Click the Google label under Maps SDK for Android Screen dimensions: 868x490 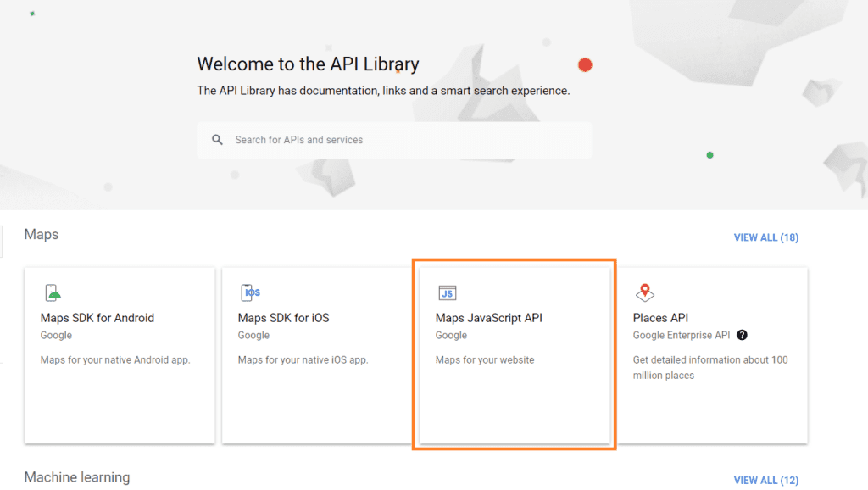tap(56, 335)
